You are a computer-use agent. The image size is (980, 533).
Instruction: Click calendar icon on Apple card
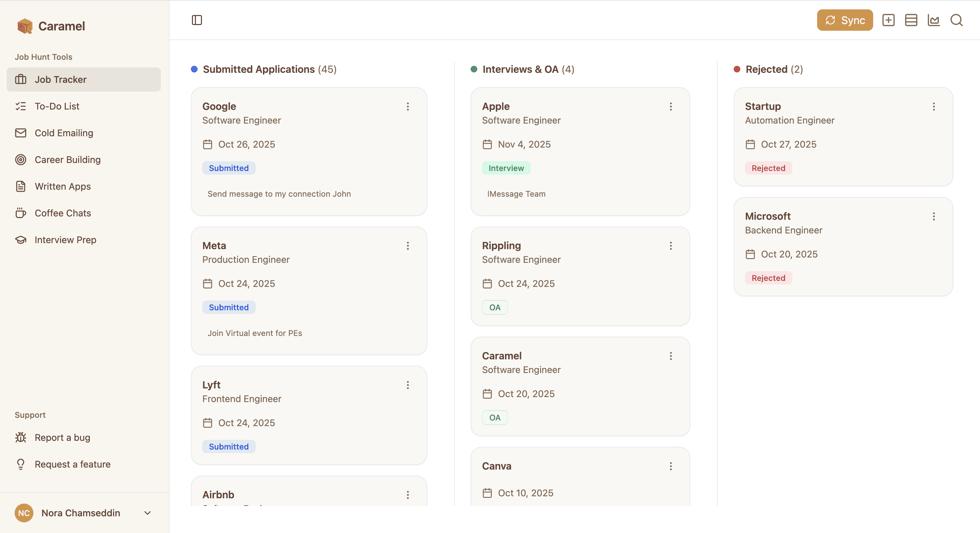(487, 144)
